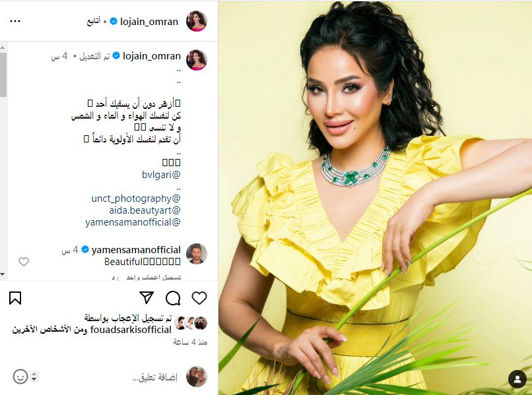Open comments via the speech bubble icon
The image size is (532, 395).
173,298
